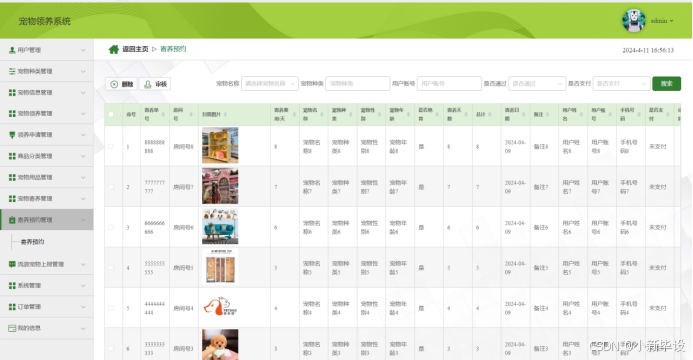Click the 宠物寄养管理 grid icon
The image size is (693, 360).
coord(12,198)
